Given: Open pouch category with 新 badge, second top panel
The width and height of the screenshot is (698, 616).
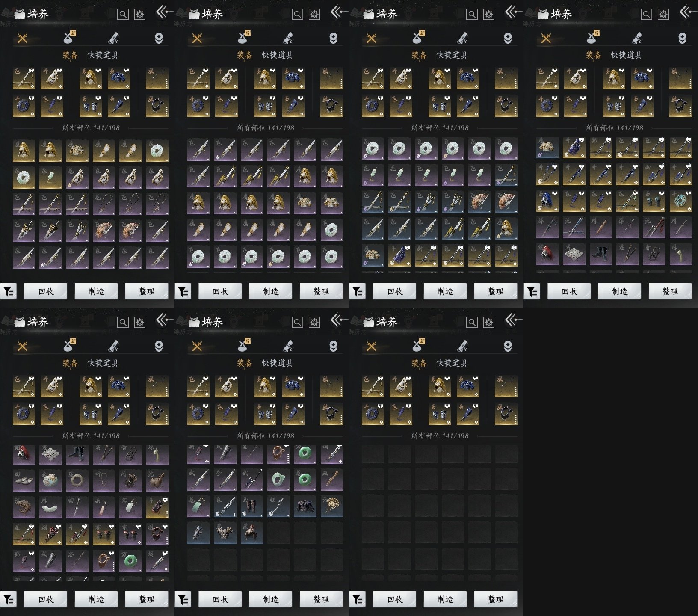Looking at the screenshot, I should pyautogui.click(x=243, y=38).
